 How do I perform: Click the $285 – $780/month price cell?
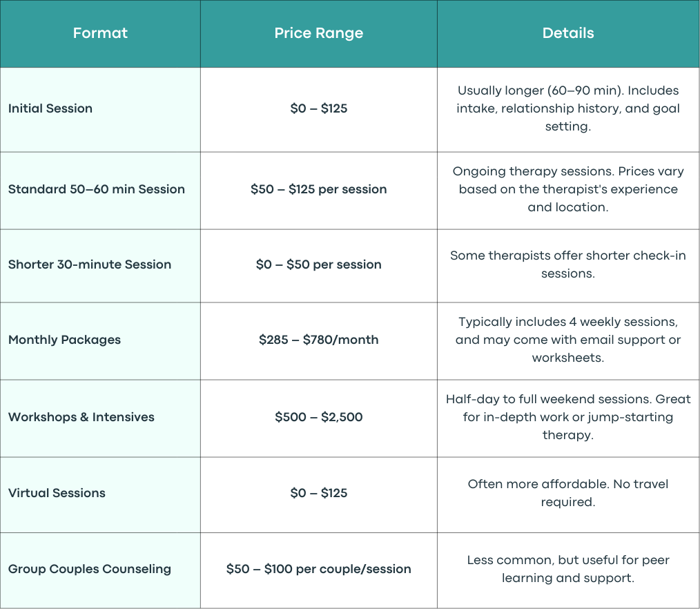point(319,340)
